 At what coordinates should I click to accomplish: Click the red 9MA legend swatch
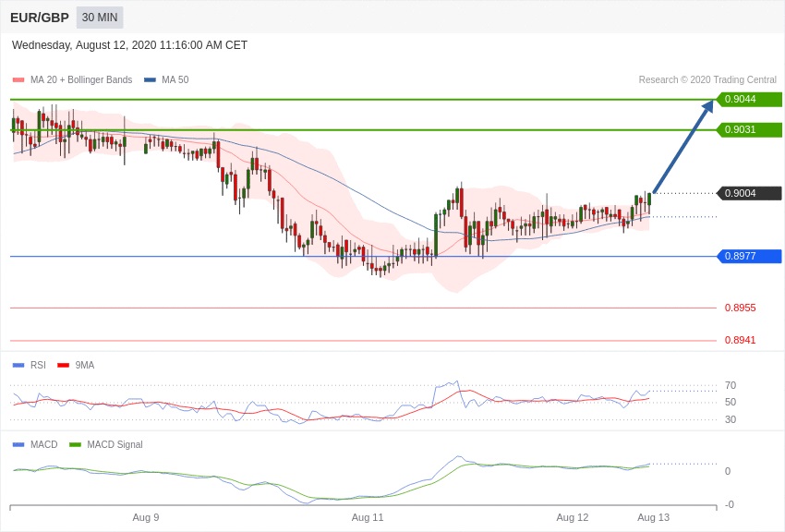(63, 366)
